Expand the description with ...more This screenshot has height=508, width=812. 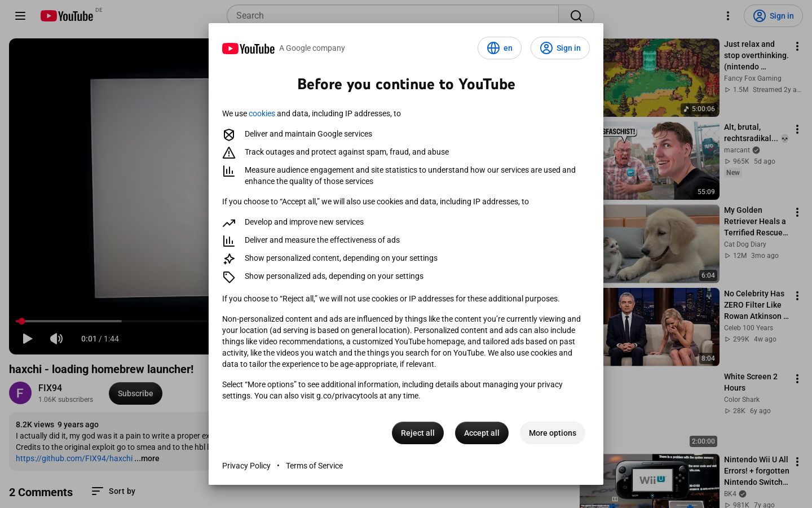(x=147, y=458)
